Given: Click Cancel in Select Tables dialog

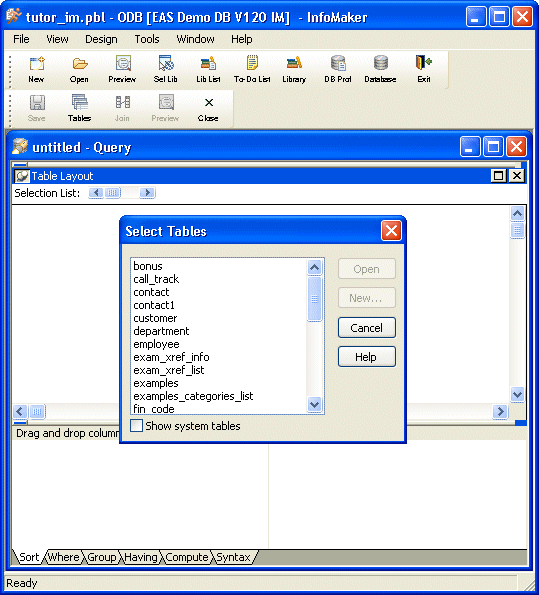Looking at the screenshot, I should pos(367,328).
